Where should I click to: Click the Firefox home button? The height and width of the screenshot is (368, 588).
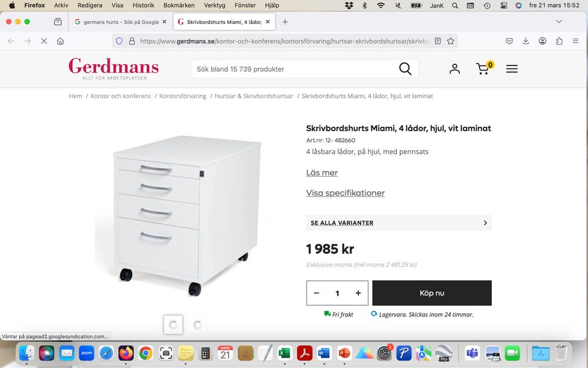[60, 41]
